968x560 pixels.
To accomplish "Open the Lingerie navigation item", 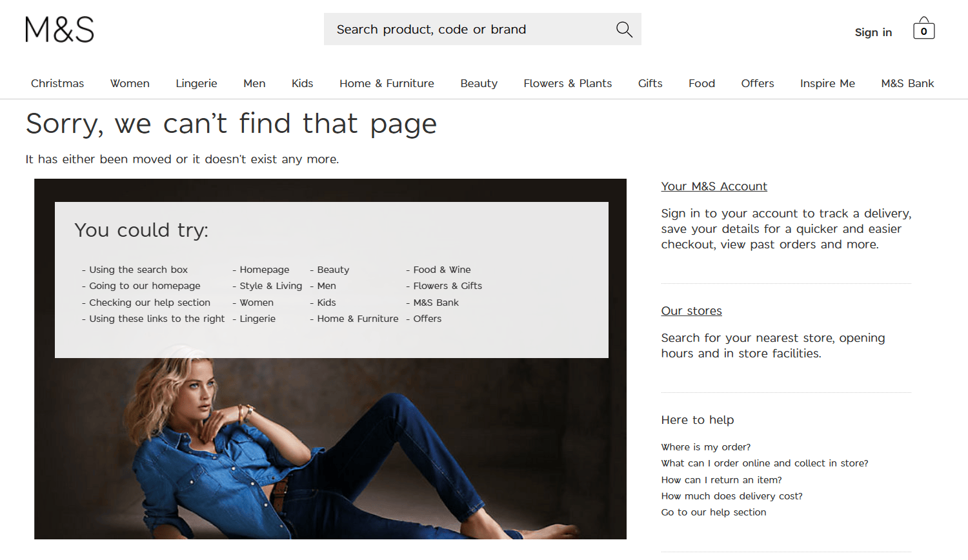I will [196, 83].
